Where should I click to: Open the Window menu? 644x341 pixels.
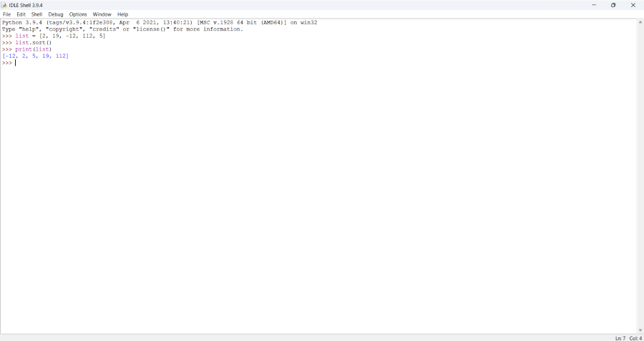(102, 14)
